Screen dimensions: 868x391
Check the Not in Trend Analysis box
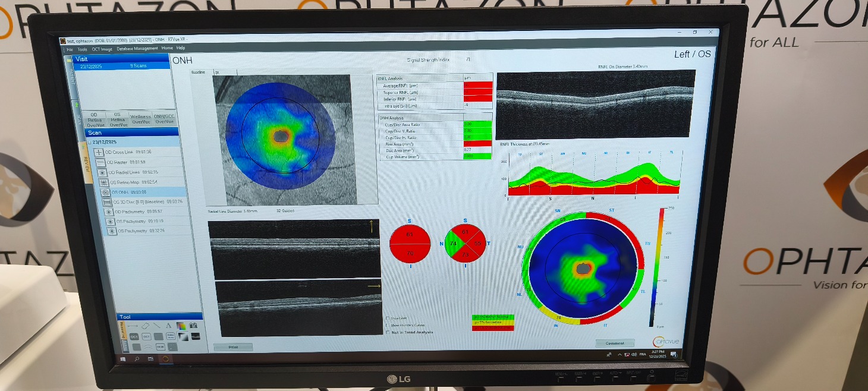pos(388,332)
